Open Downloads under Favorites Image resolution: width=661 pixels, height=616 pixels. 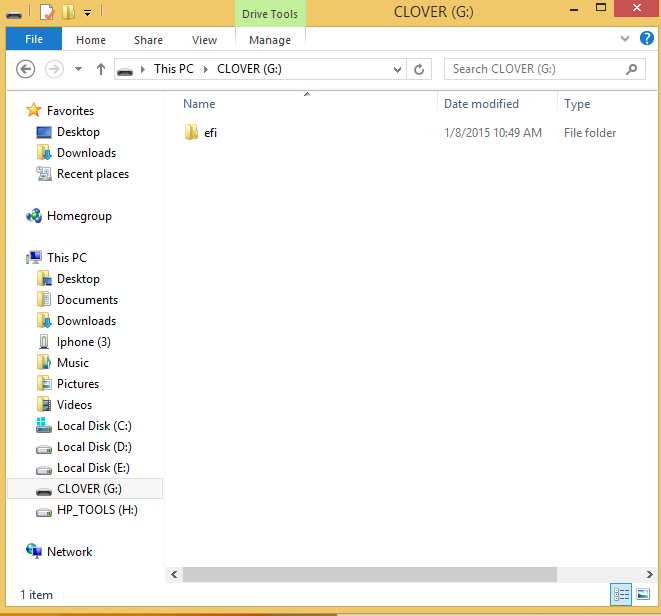(x=86, y=153)
